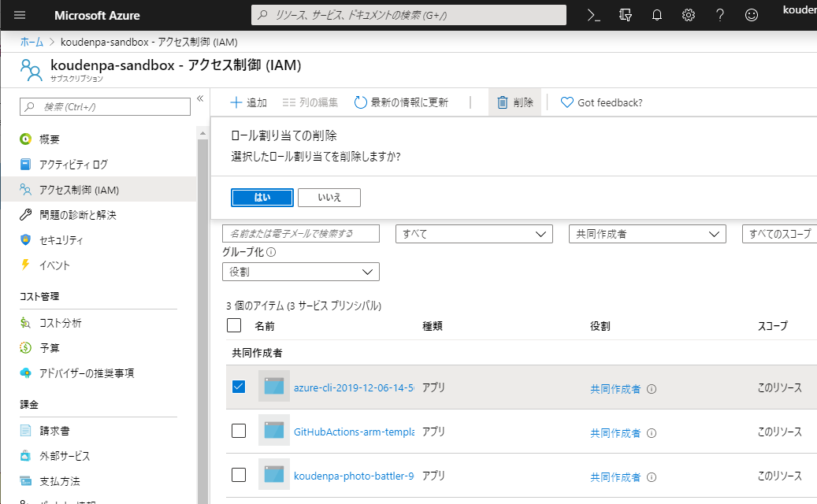
Task: Open the koudenpa-photo-battler app link
Action: pos(353,475)
